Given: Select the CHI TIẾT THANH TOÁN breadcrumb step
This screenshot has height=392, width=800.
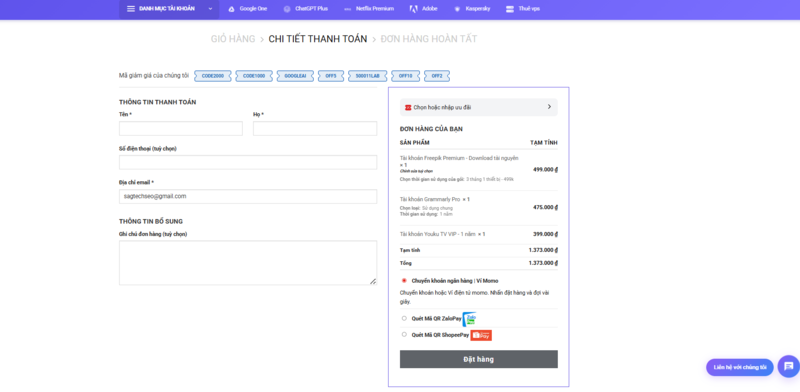Looking at the screenshot, I should 318,39.
